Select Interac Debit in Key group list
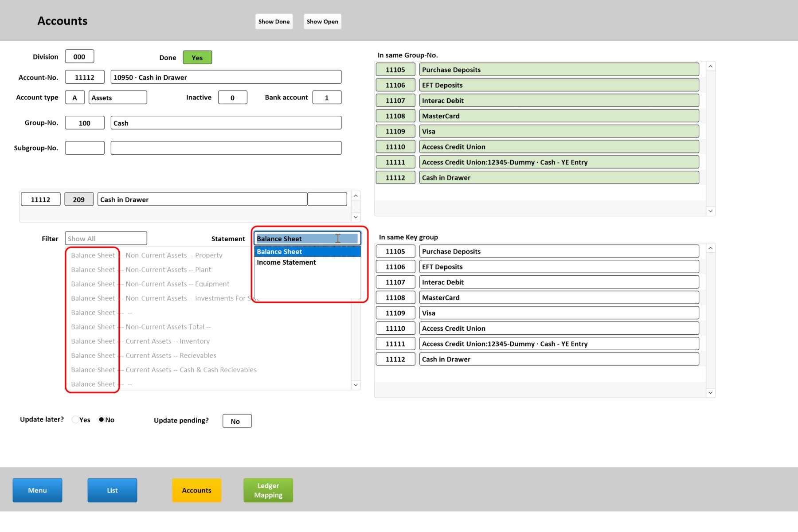Screen dimensions: 798x532 click(559, 282)
